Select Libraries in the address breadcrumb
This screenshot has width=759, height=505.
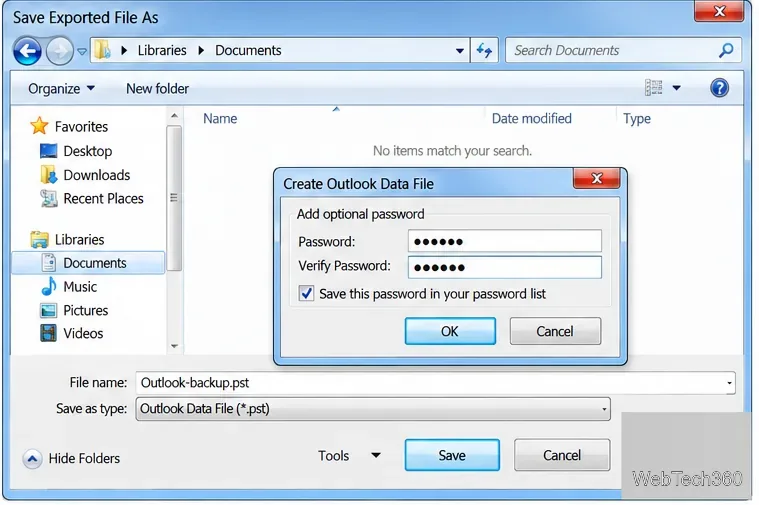(162, 50)
